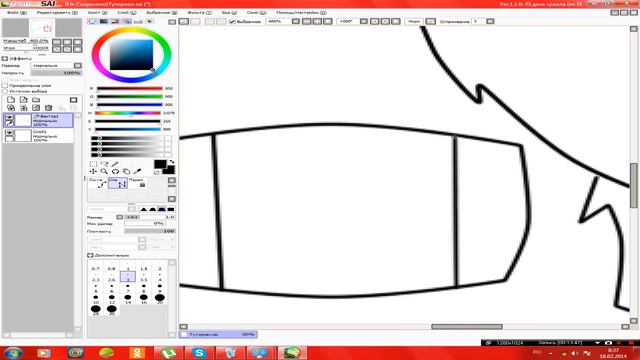Open the stabilizer value dropdown
Image resolution: width=640 pixels, height=360 pixels.
click(x=490, y=21)
